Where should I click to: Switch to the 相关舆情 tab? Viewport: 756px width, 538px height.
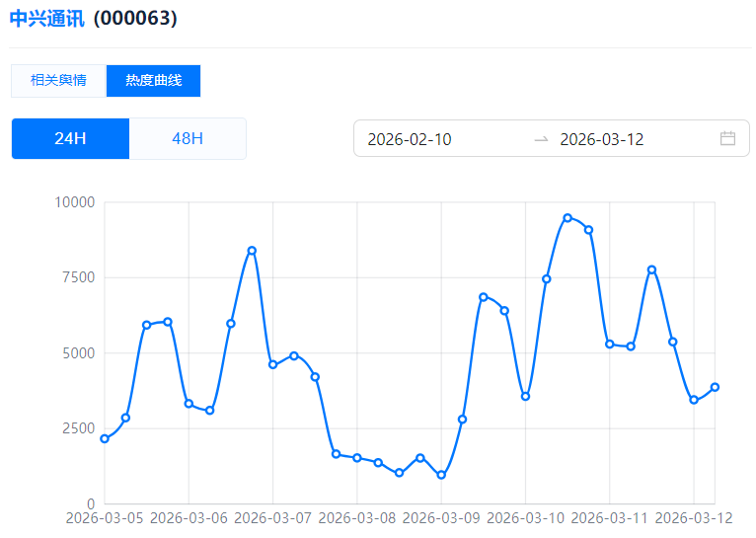pyautogui.click(x=58, y=81)
